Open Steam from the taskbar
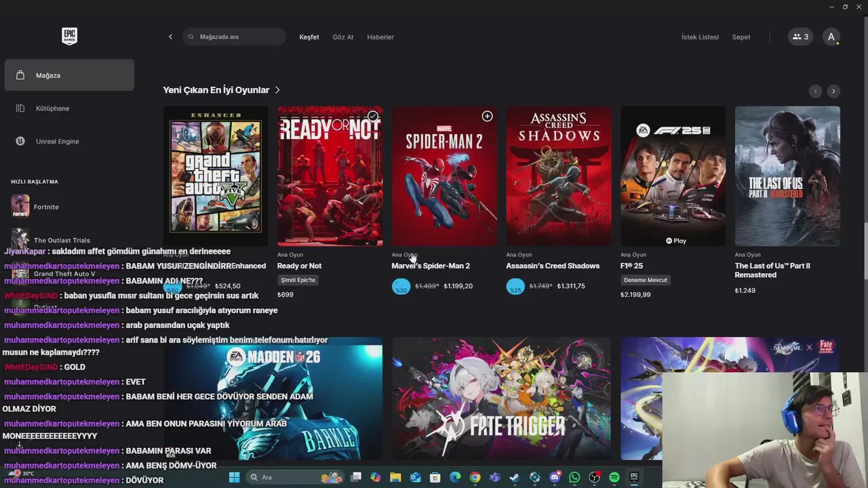Viewport: 868px width, 488px height. point(515,477)
